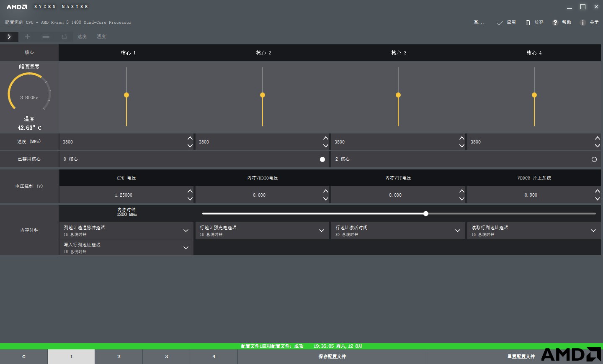This screenshot has height=364, width=603.
Task: Click the 核心 4 speed slider handle
Action: point(534,95)
